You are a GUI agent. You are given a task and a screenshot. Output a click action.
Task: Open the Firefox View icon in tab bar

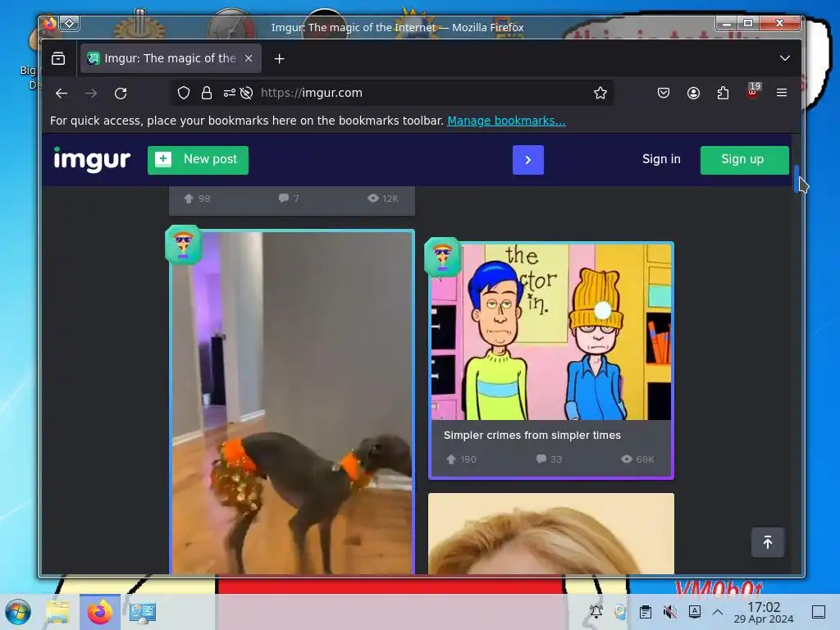58,58
